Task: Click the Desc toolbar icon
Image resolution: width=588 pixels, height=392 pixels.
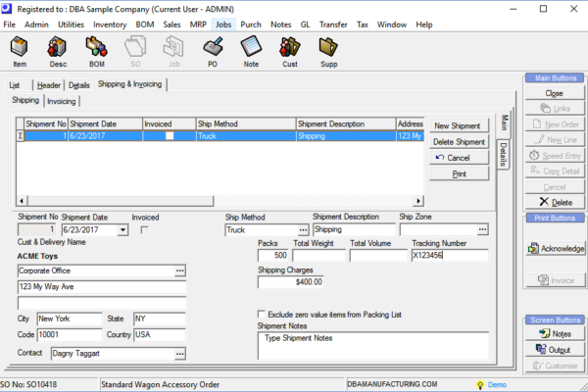Action: pyautogui.click(x=58, y=47)
